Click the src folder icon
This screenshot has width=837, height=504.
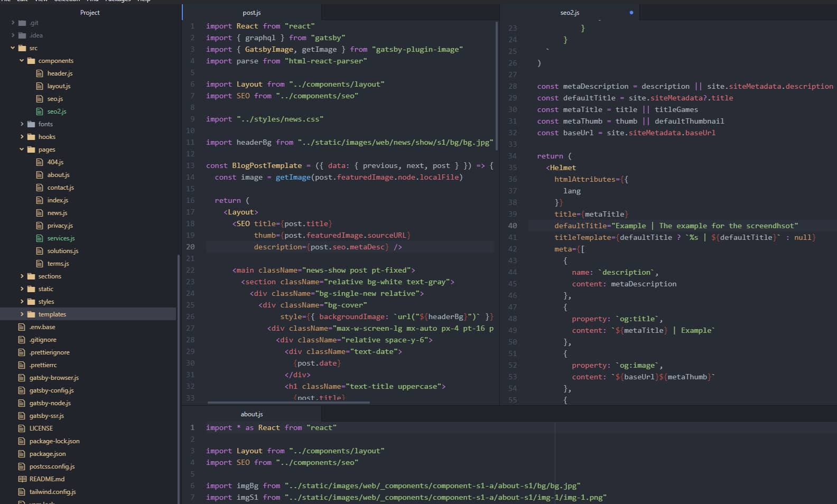click(x=22, y=48)
